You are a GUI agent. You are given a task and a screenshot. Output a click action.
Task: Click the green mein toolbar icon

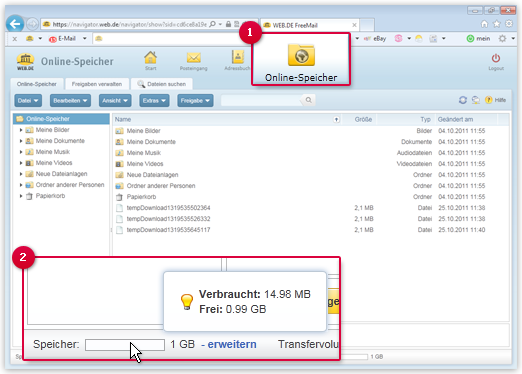click(470, 39)
